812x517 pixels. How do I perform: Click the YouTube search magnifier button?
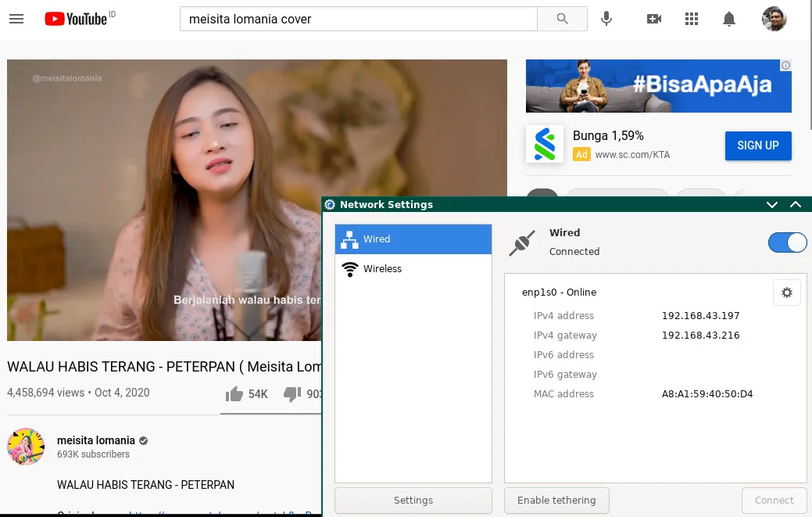coord(563,20)
